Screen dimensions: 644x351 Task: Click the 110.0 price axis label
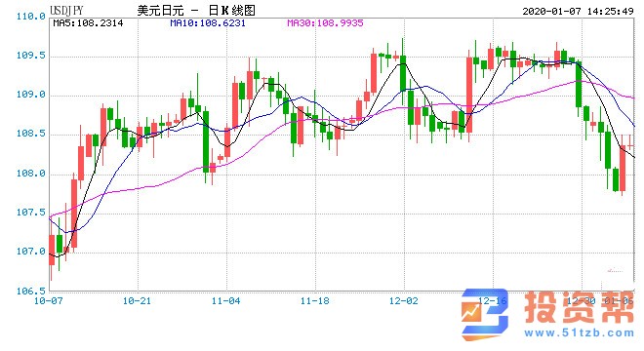pos(31,17)
